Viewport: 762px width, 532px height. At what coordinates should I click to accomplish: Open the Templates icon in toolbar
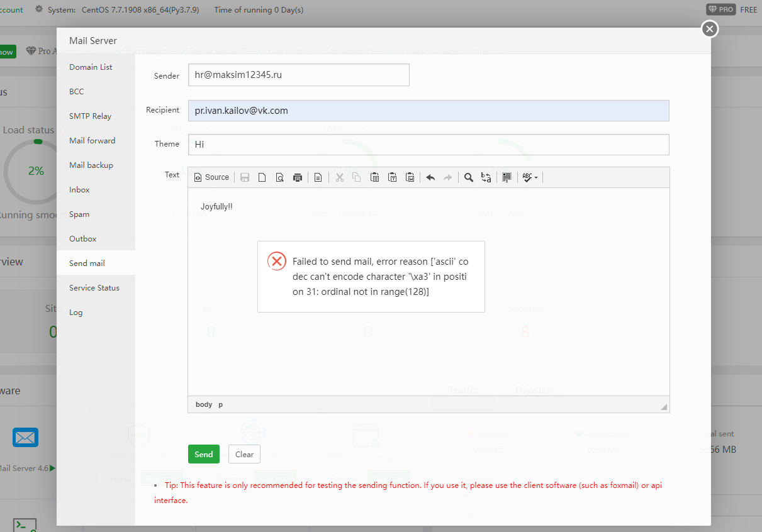click(x=318, y=177)
